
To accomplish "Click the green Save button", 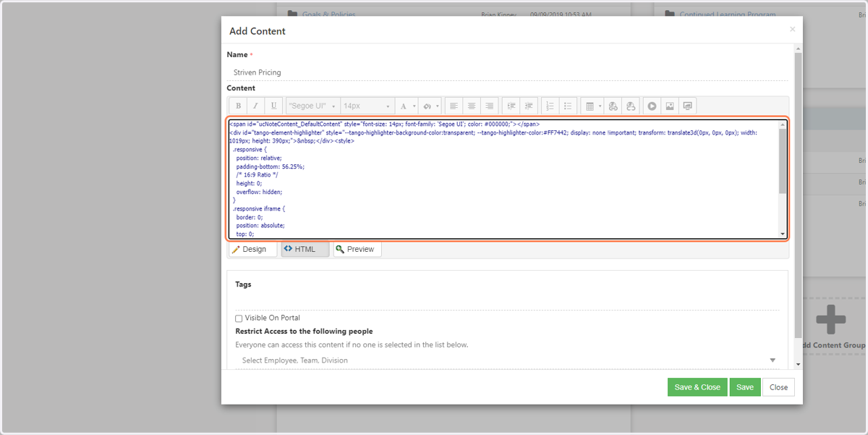I will pos(745,387).
